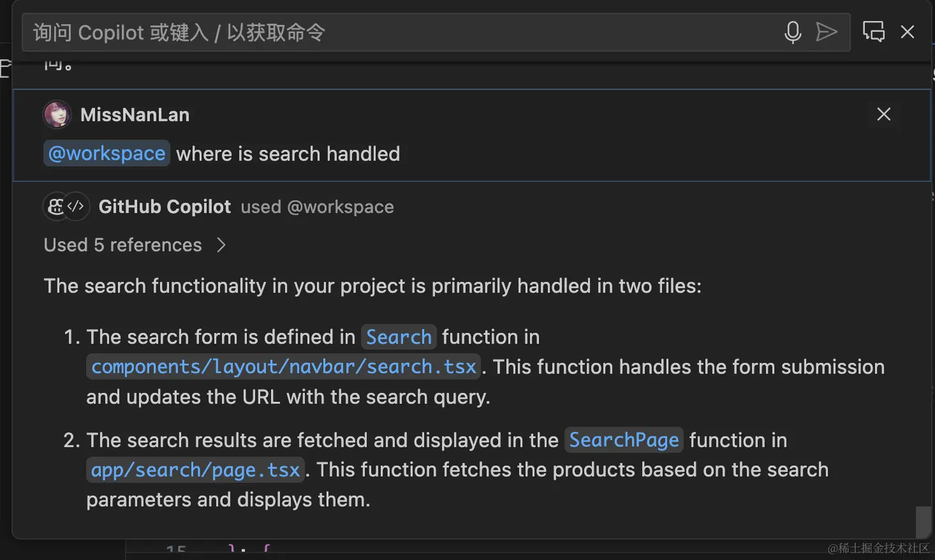Click the MissNanLan profile avatar
This screenshot has height=560, width=935.
[57, 115]
